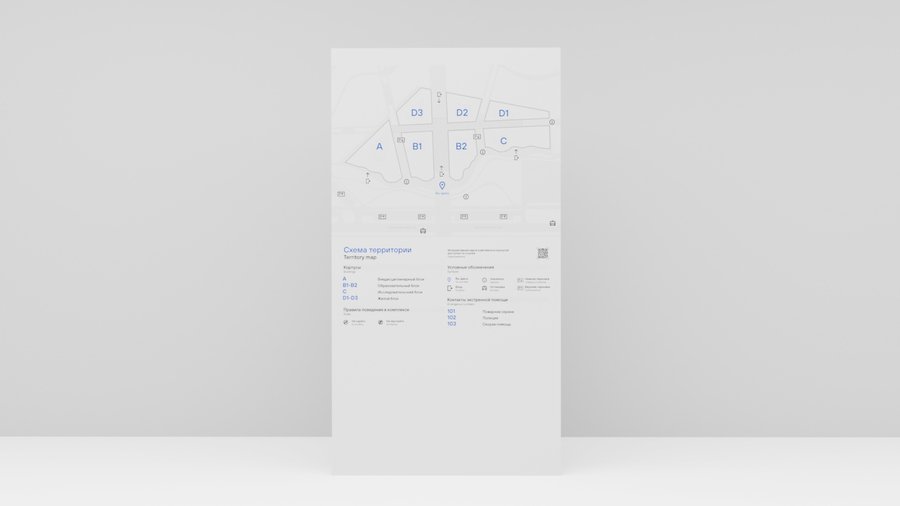Click the info circle icon in the legend
The image size is (900, 506).
484,280
